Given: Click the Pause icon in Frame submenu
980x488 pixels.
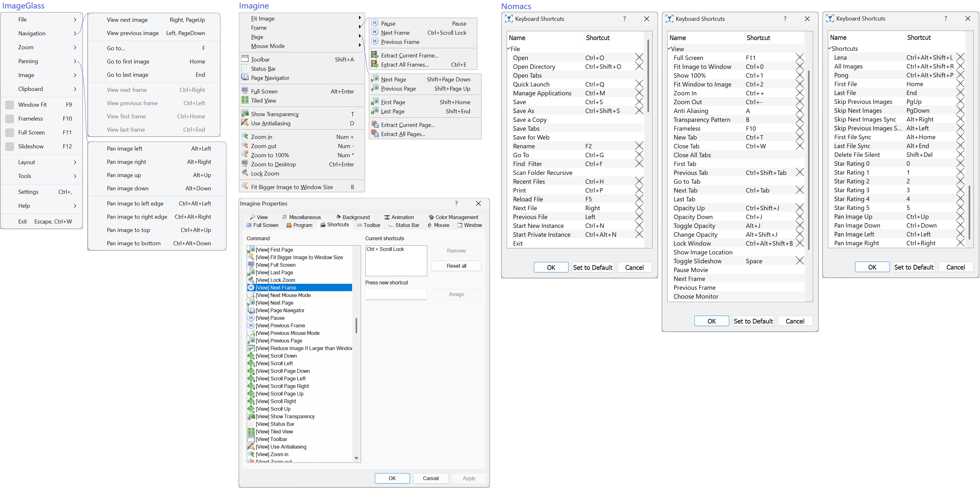Looking at the screenshot, I should click(x=375, y=23).
